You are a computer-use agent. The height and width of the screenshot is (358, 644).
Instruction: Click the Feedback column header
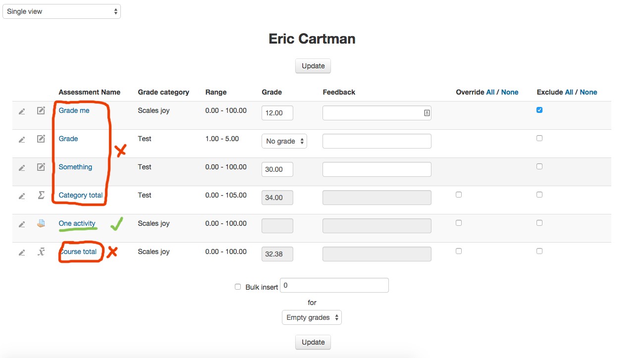pos(339,92)
